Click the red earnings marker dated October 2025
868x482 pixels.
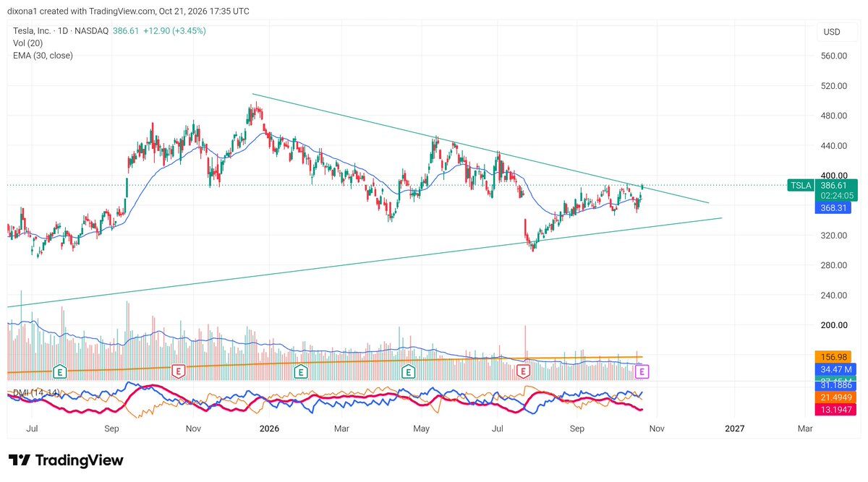[x=178, y=371]
